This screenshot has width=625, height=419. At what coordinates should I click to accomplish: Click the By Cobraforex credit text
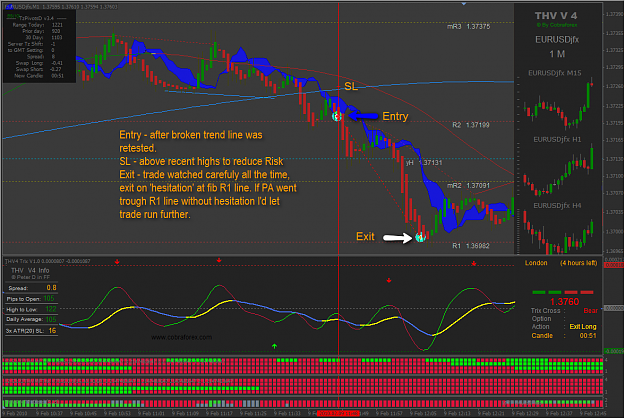(x=556, y=25)
